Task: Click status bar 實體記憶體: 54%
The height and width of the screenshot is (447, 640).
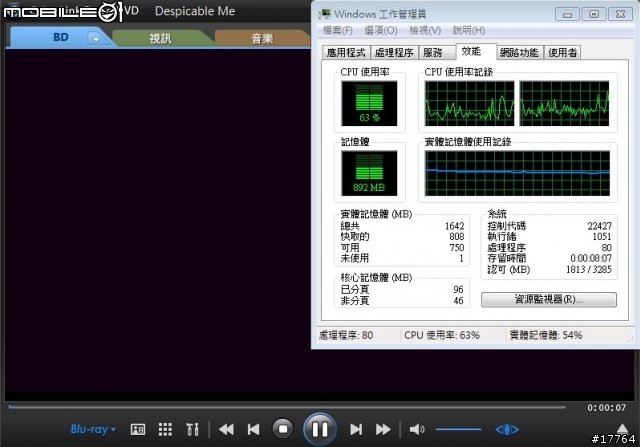Action: tap(546, 336)
